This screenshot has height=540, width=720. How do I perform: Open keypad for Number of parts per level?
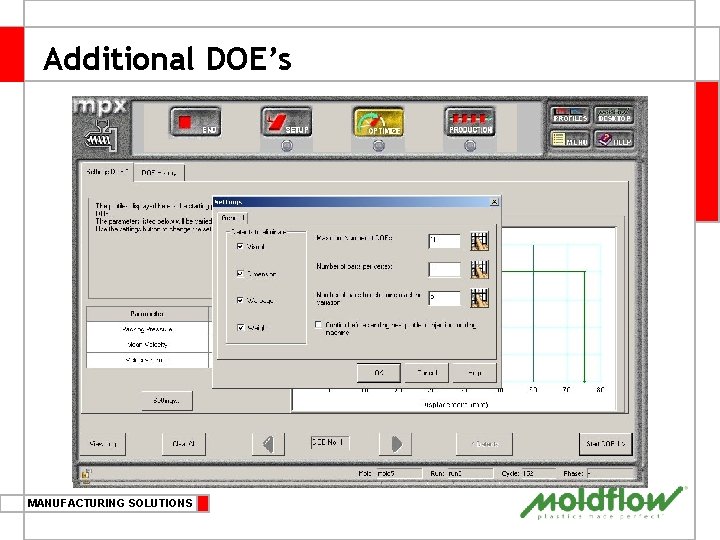tap(479, 270)
